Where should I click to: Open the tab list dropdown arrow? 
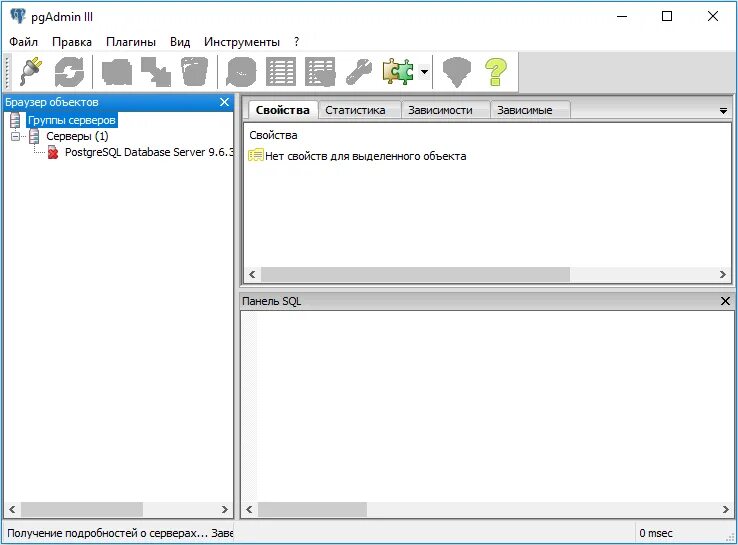723,111
